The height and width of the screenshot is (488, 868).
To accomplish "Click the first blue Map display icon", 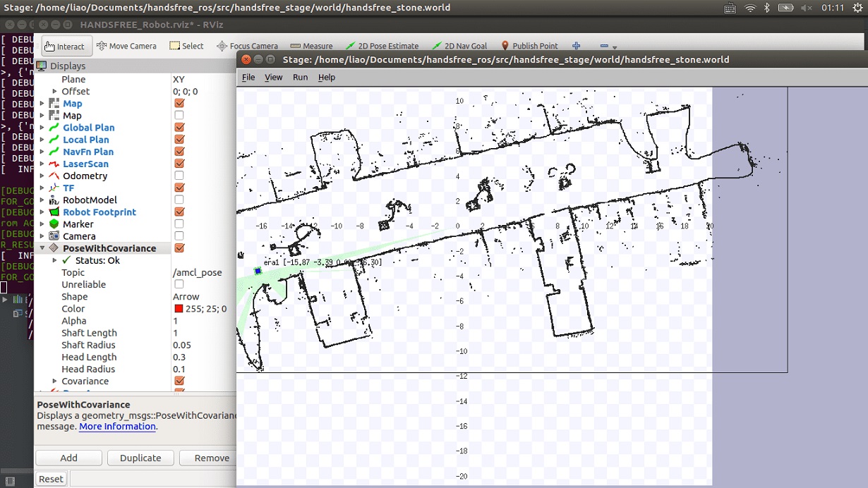I will click(x=54, y=104).
